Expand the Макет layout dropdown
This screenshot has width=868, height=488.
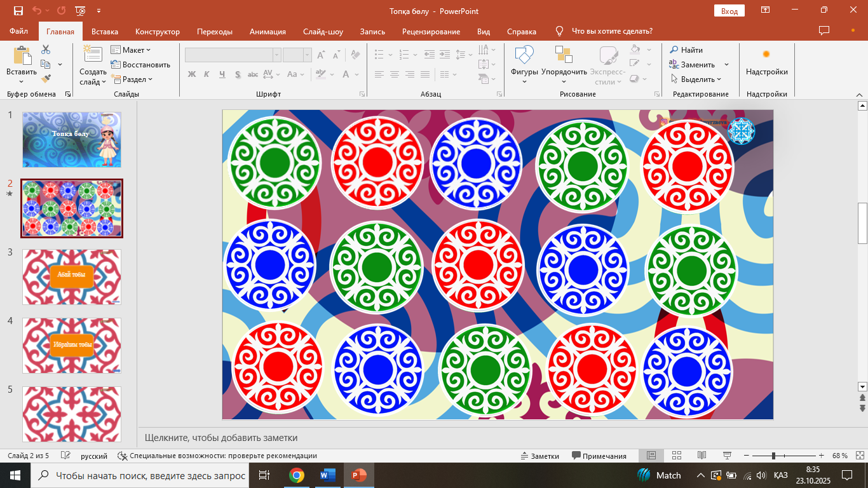point(131,50)
